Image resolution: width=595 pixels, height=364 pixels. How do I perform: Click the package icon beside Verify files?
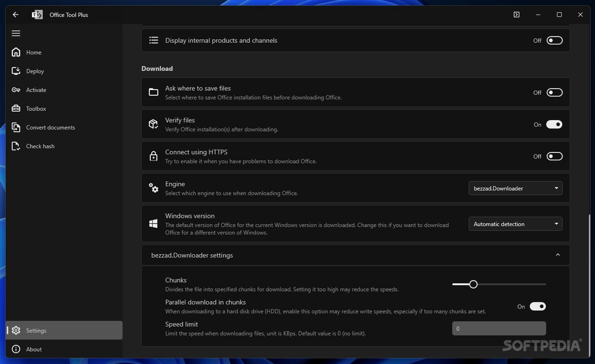[x=154, y=124]
